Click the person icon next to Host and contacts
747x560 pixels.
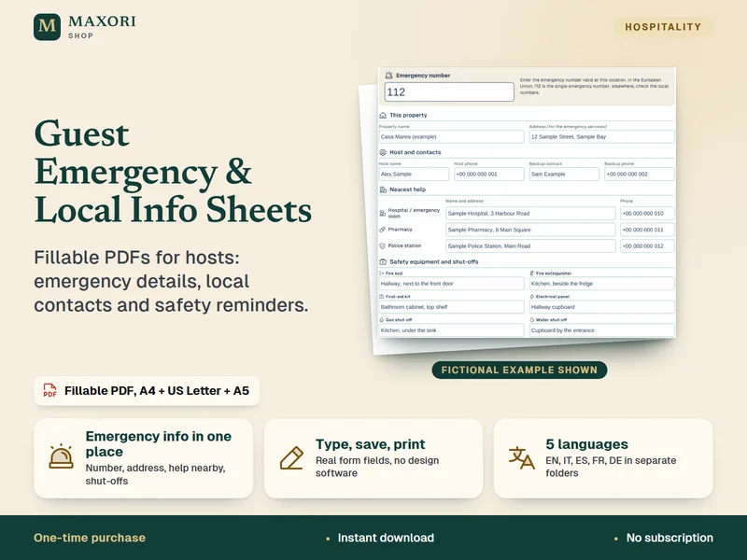click(x=383, y=152)
